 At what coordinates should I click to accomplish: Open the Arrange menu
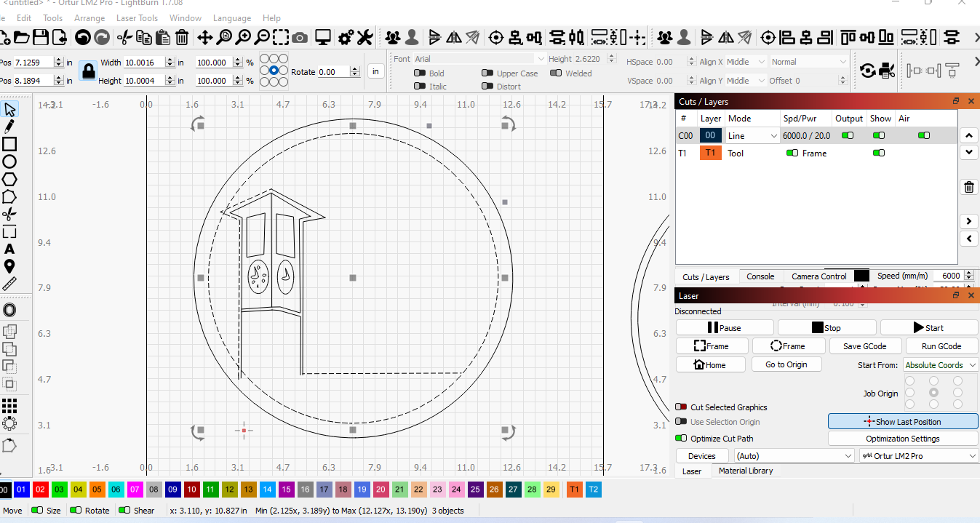click(x=89, y=18)
